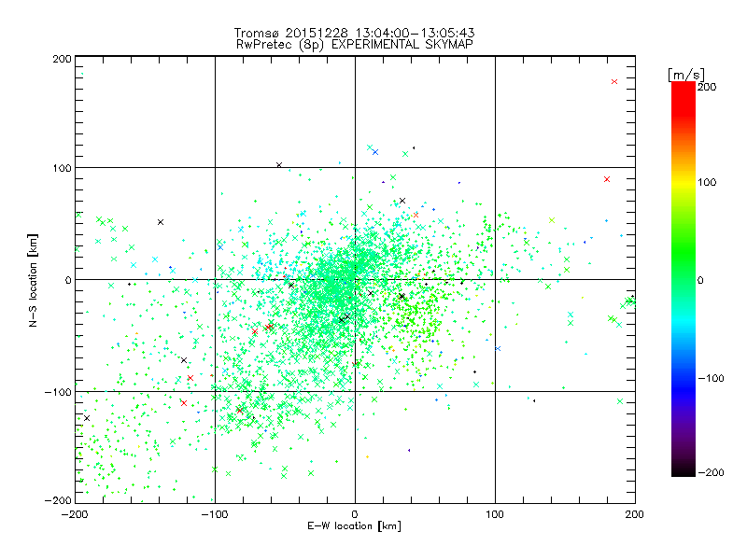This screenshot has width=747, height=560.
Task: Click the 'E-W location [km]' axis label
Action: (354, 526)
